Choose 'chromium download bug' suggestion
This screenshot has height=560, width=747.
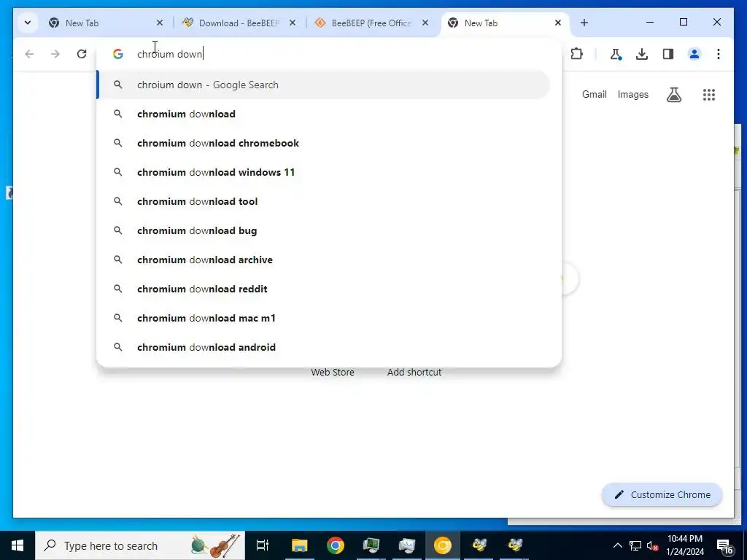[324, 230]
